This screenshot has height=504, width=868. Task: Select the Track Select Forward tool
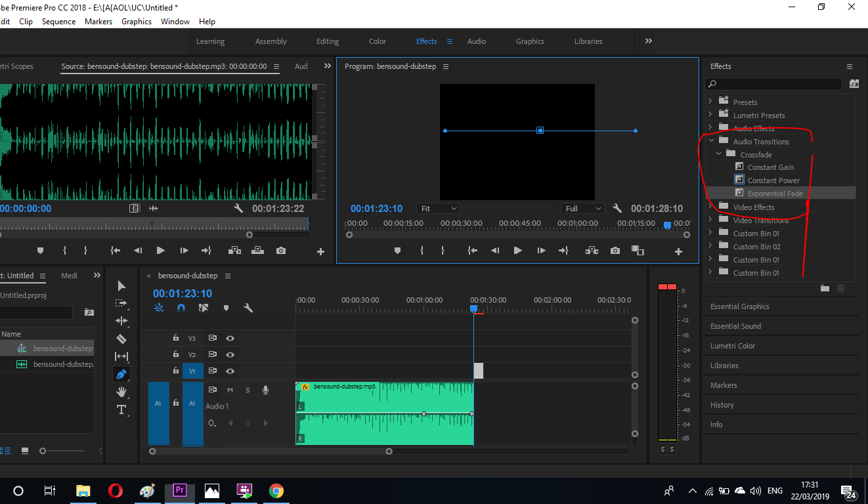pos(121,303)
